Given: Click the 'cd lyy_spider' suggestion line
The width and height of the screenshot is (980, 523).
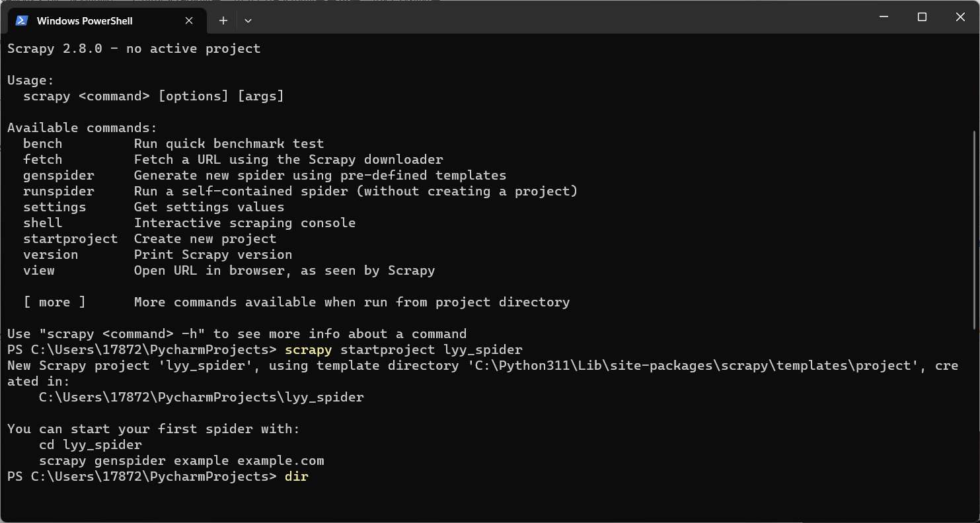Looking at the screenshot, I should click(x=91, y=444).
